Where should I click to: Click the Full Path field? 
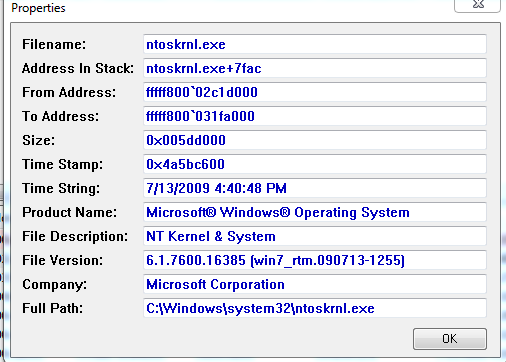point(315,308)
